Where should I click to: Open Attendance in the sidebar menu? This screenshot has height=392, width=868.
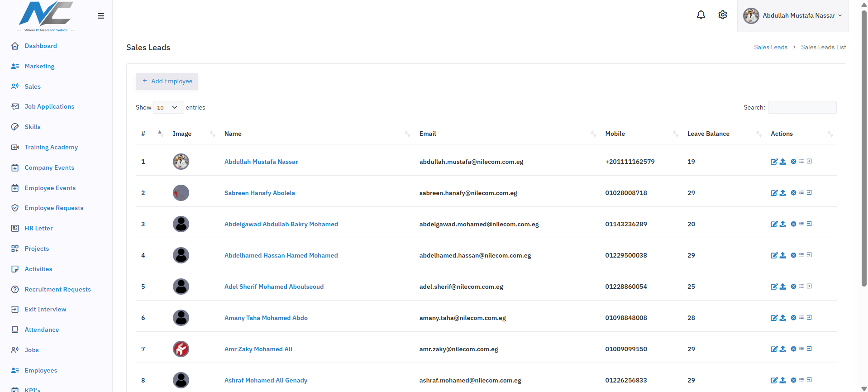tap(42, 330)
